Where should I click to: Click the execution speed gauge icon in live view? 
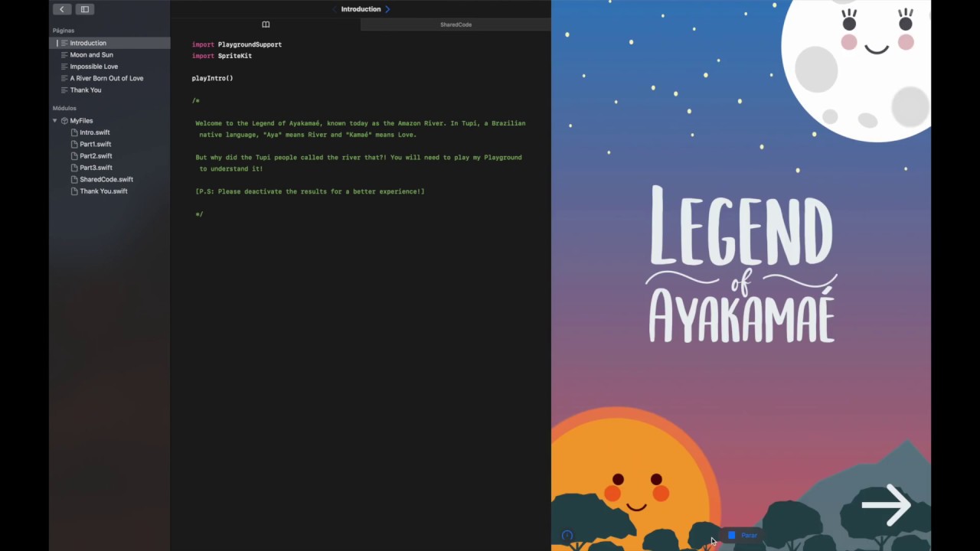pos(567,536)
